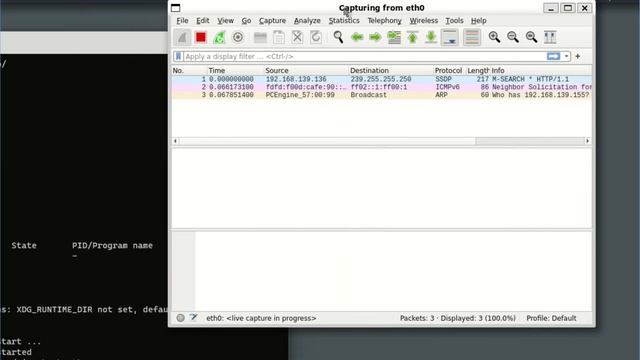
Task: Sort packets by No. column header
Action: click(x=189, y=71)
